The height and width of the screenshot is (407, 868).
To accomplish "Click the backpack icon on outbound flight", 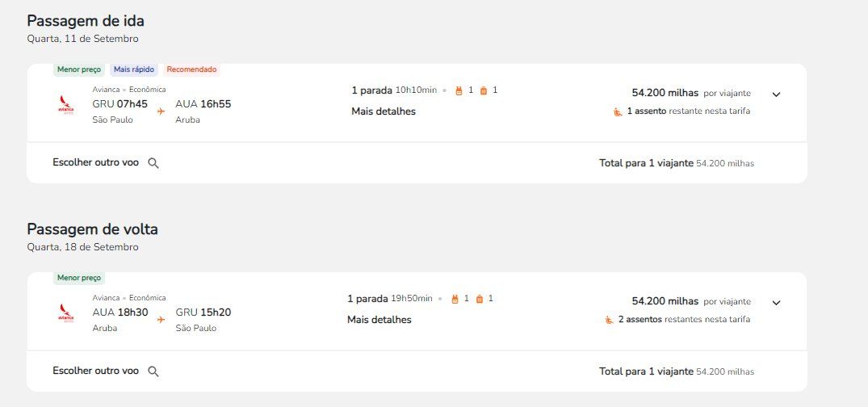I will (x=459, y=90).
